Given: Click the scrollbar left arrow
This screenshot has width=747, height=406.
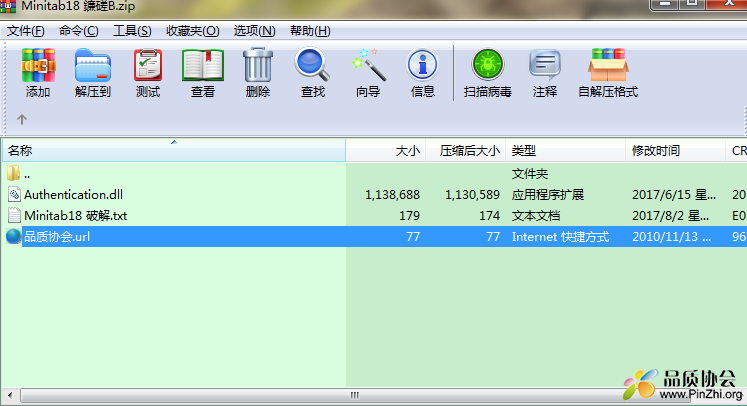Looking at the screenshot, I should 10,395.
